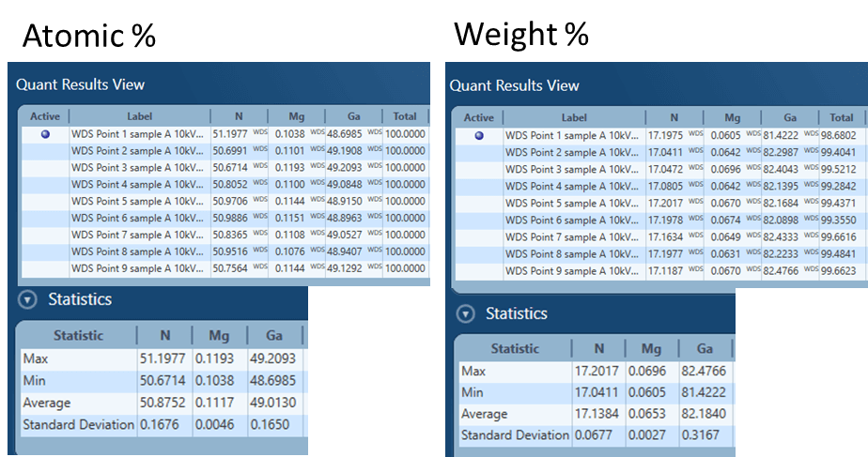Viewport: 868px width, 457px height.
Task: Click Ga column header in Weight % table
Action: (x=789, y=118)
